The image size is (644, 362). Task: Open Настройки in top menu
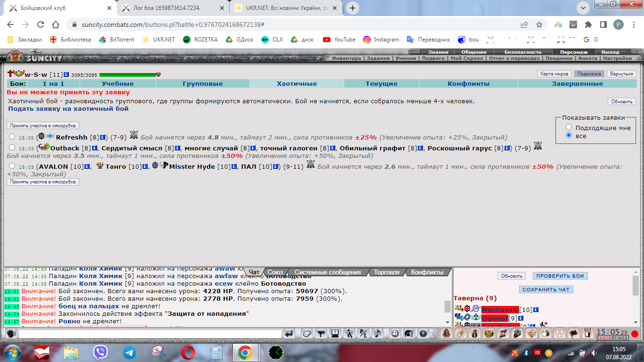pyautogui.click(x=617, y=58)
